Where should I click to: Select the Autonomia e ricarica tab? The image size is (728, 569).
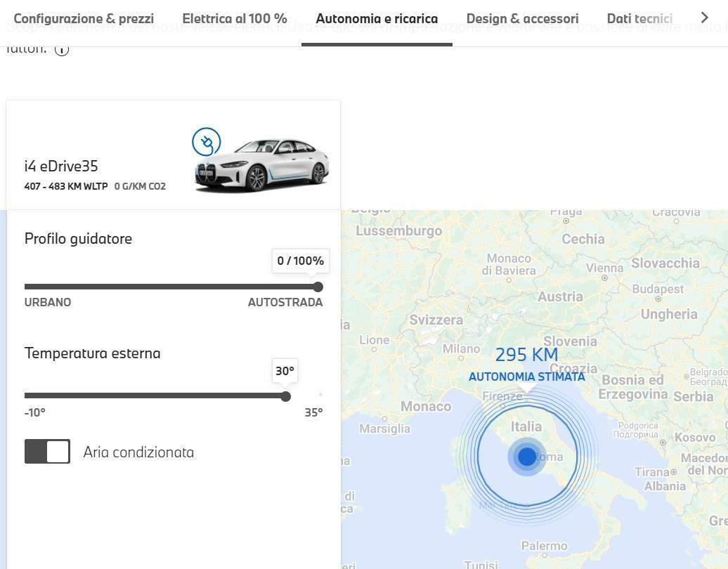click(377, 18)
